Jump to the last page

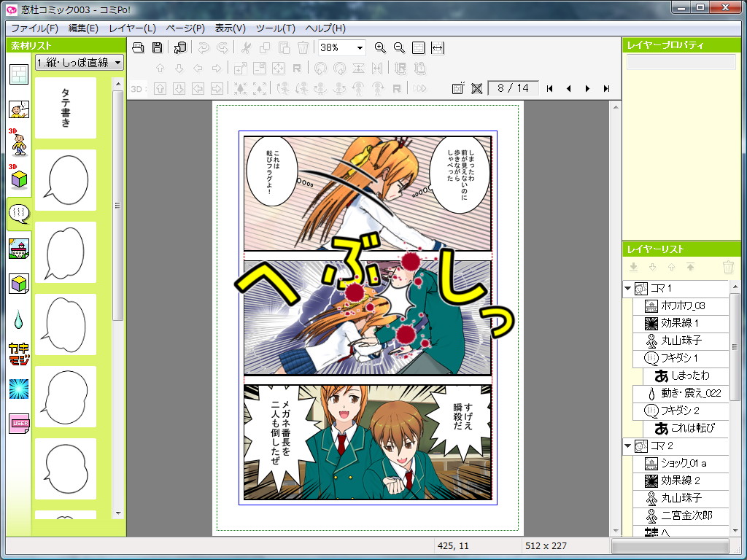point(606,88)
